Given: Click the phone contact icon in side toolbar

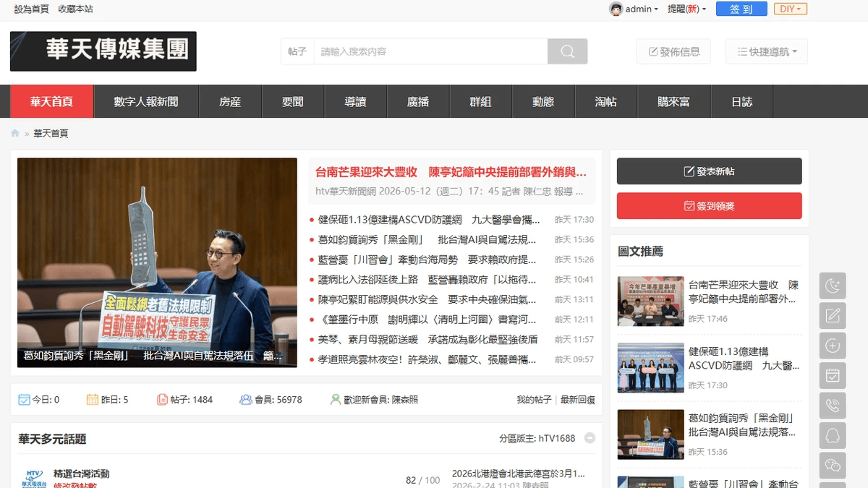Looking at the screenshot, I should click(833, 406).
